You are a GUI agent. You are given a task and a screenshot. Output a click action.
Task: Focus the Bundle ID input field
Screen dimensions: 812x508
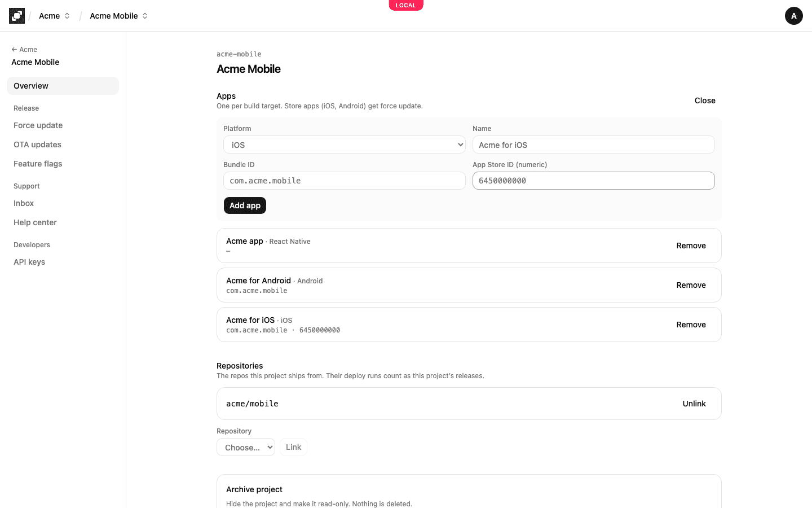click(x=345, y=181)
